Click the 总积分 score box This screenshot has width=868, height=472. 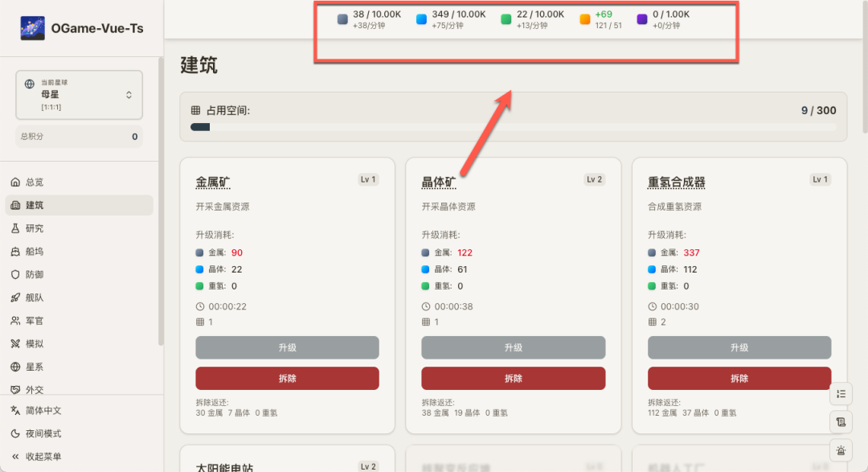click(x=79, y=136)
